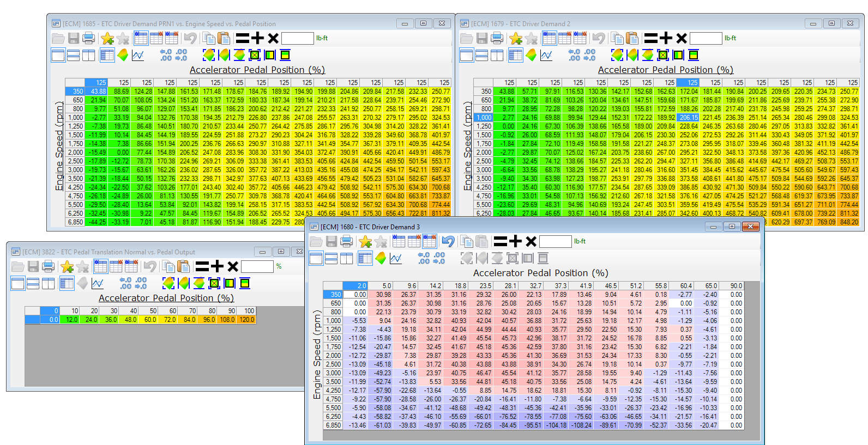Image resolution: width=868 pixels, height=445 pixels.
Task: Toggle horizontal split view in ETC Driver Demand 3
Action: point(331,258)
